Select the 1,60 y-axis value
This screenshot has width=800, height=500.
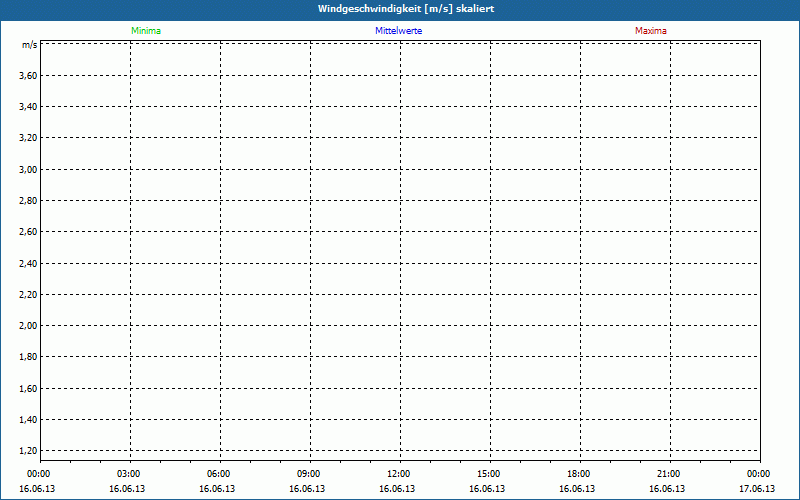pyautogui.click(x=28, y=388)
